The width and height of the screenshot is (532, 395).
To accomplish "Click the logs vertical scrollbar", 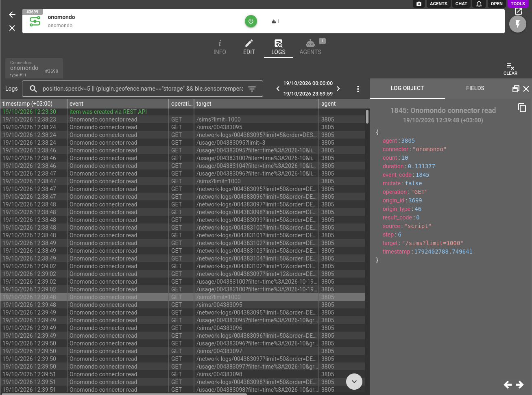I will pyautogui.click(x=367, y=116).
